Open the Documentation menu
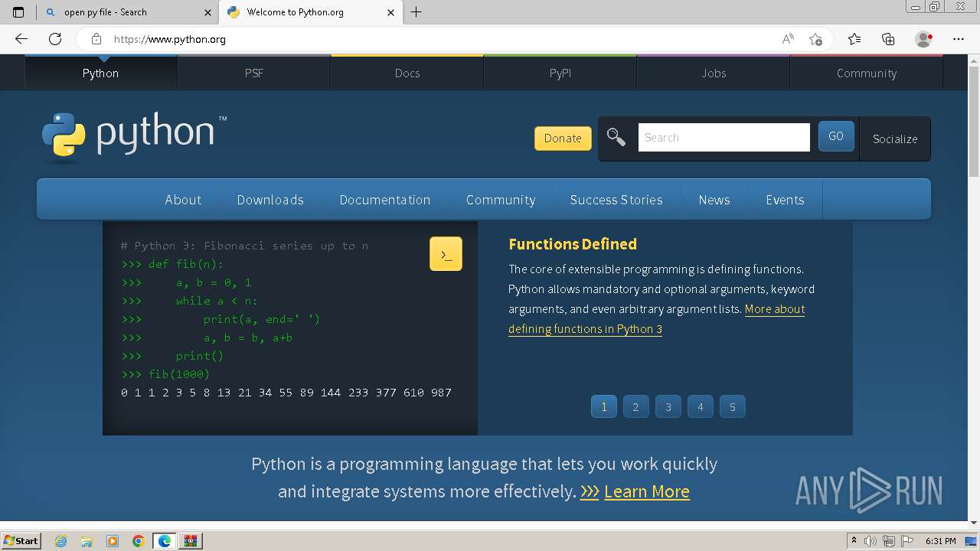This screenshot has height=551, width=980. [385, 200]
